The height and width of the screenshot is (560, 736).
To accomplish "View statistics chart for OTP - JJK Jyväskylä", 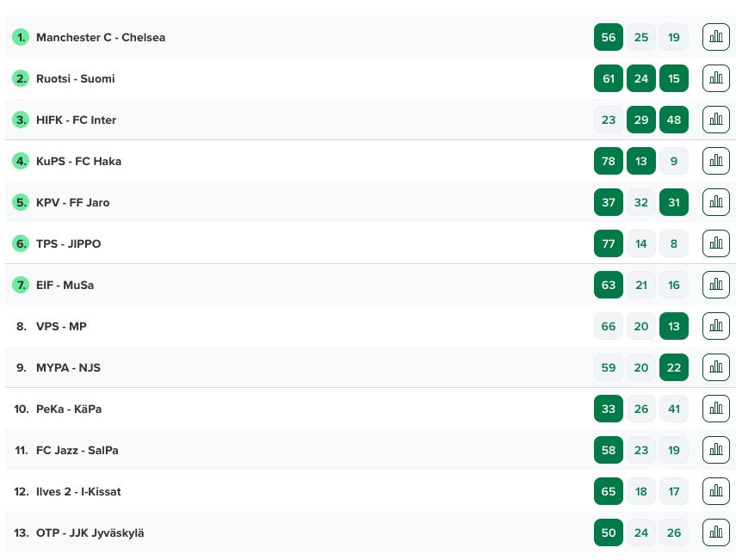I will tap(716, 532).
